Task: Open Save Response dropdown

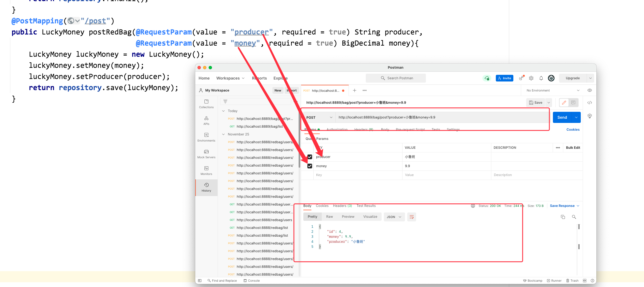Action: (x=565, y=206)
